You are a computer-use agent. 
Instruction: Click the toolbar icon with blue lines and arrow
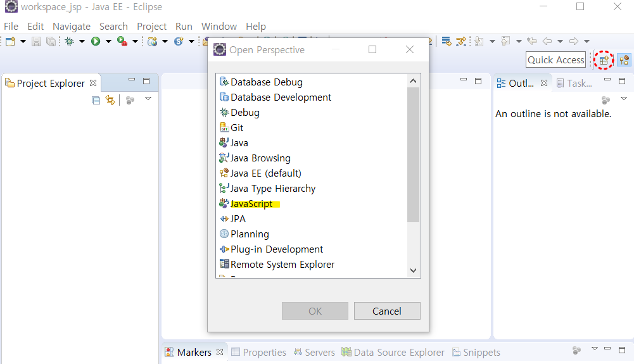447,41
